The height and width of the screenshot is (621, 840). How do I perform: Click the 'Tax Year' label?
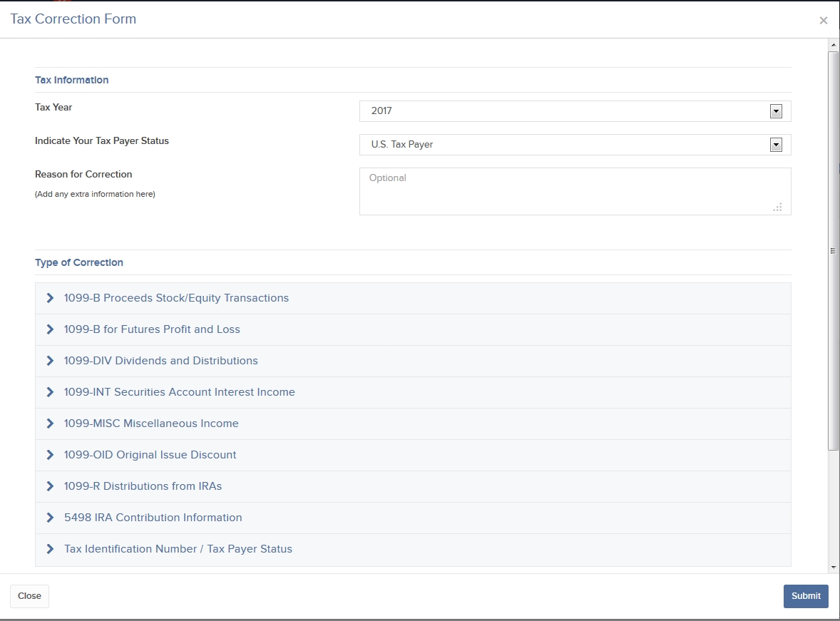click(x=53, y=107)
